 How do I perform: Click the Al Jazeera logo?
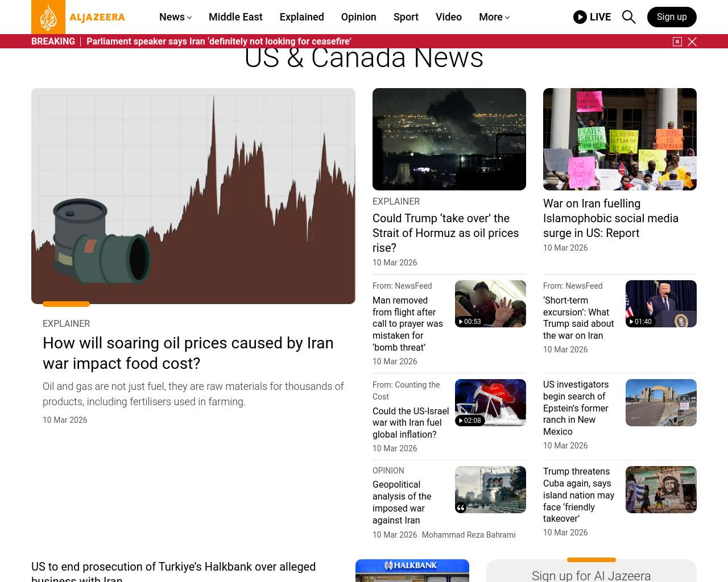pyautogui.click(x=78, y=17)
